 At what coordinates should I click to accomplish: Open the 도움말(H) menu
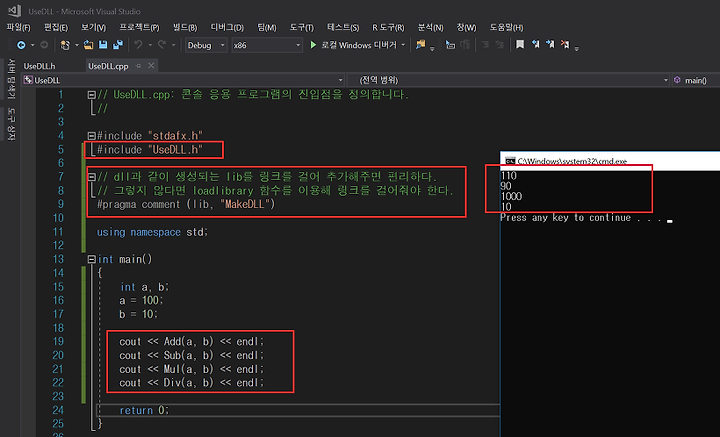[506, 28]
